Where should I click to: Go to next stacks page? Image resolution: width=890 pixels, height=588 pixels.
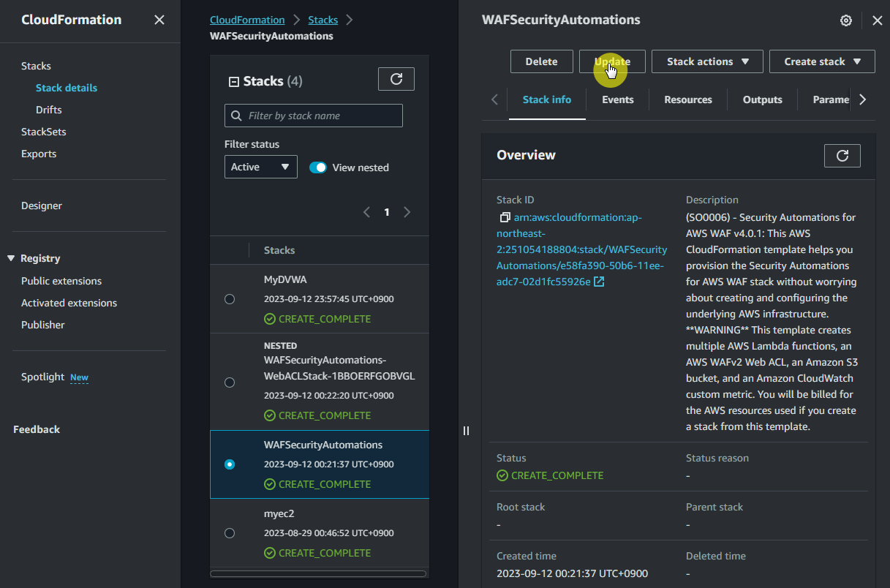(x=407, y=212)
